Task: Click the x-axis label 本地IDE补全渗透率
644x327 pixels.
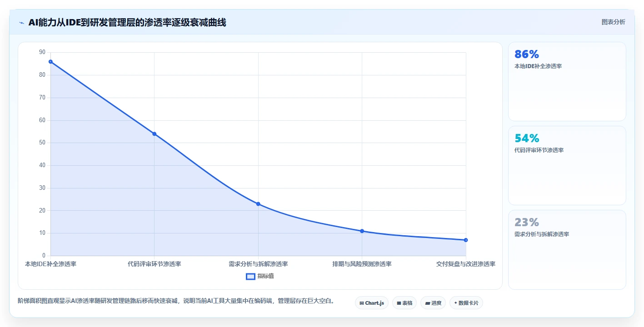Action: point(50,264)
